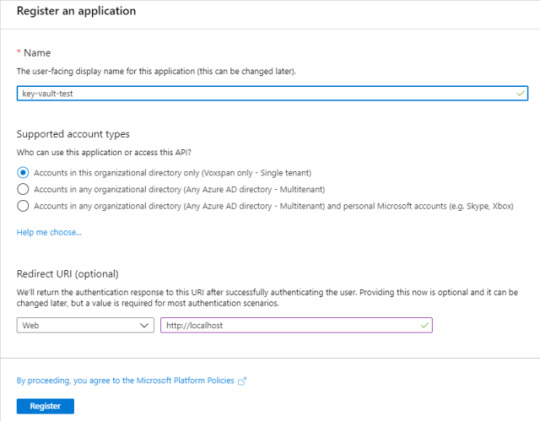Open the Microsoft Platform Policies link
540x421 pixels.
click(x=125, y=380)
